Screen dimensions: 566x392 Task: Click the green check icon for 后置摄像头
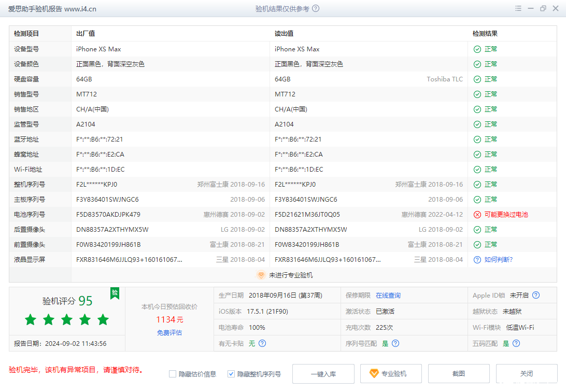(477, 230)
